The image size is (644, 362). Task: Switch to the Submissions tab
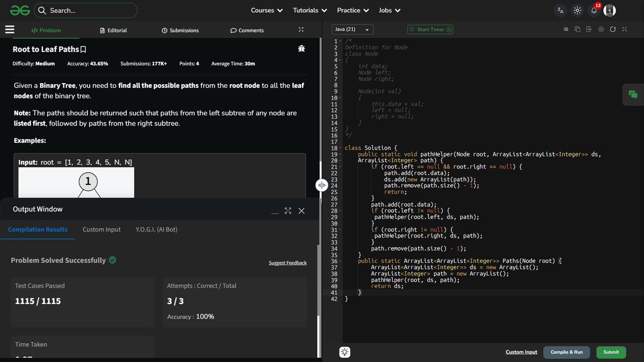click(x=180, y=31)
